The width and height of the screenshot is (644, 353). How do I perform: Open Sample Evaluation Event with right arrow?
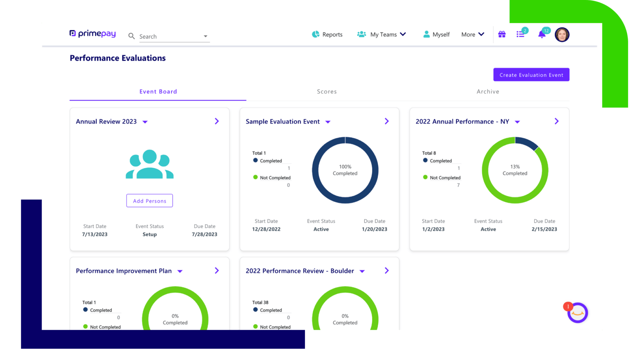click(x=387, y=121)
